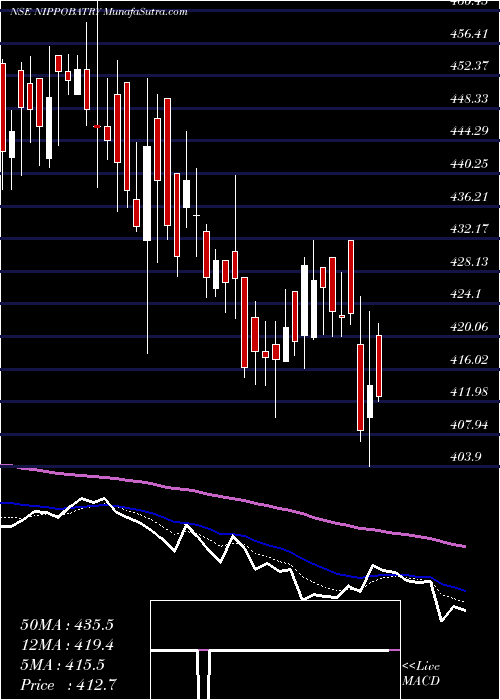Click the 452.37 price axis label
Image resolution: width=500 pixels, height=700 pixels.
[469, 67]
